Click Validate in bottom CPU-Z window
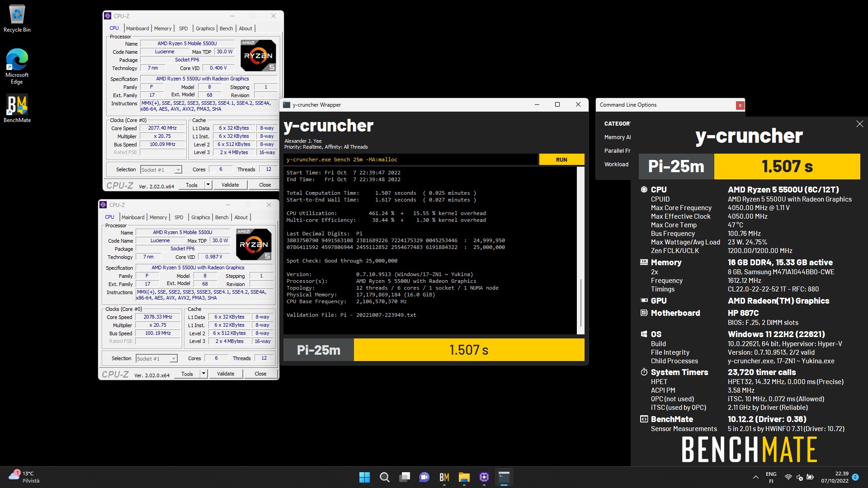 (x=226, y=374)
